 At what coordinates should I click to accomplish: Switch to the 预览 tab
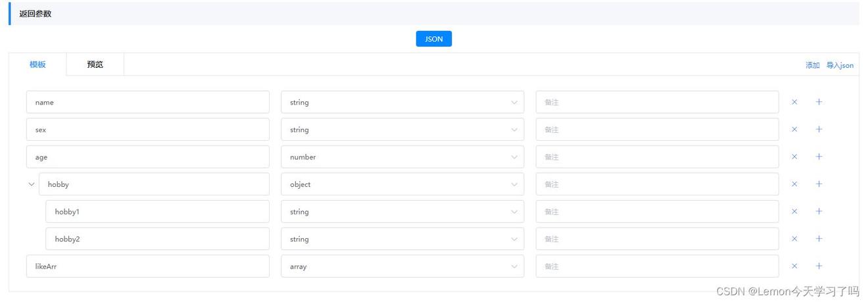click(95, 64)
